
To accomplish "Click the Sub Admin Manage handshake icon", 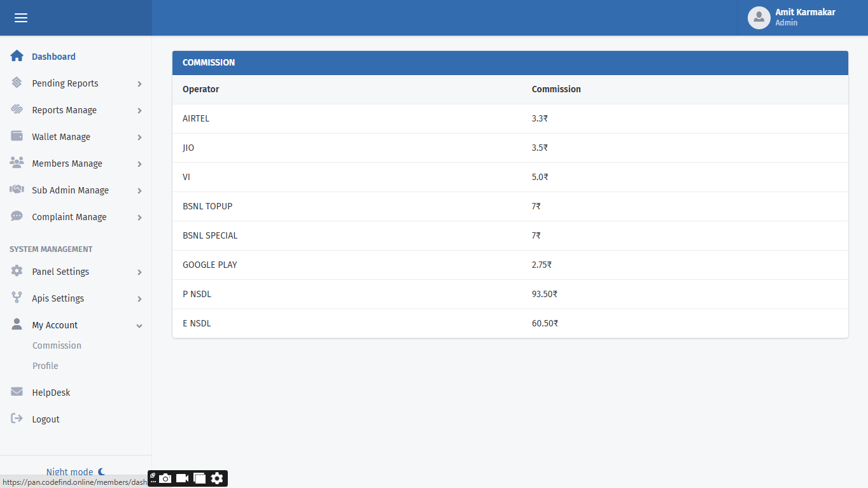I will point(17,190).
